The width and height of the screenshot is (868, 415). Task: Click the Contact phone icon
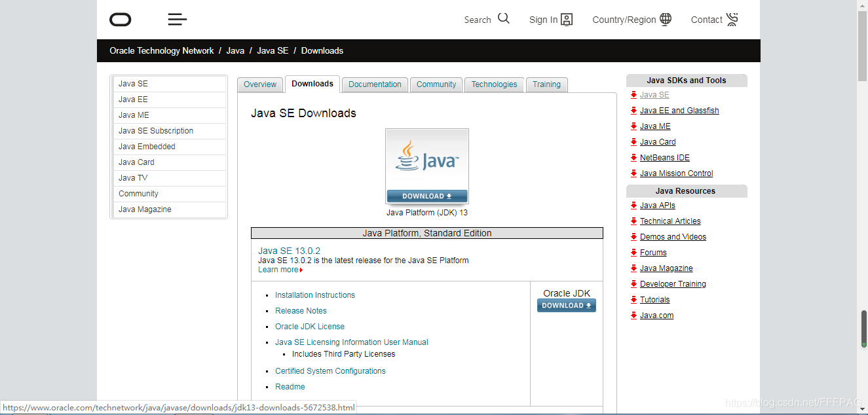(732, 19)
